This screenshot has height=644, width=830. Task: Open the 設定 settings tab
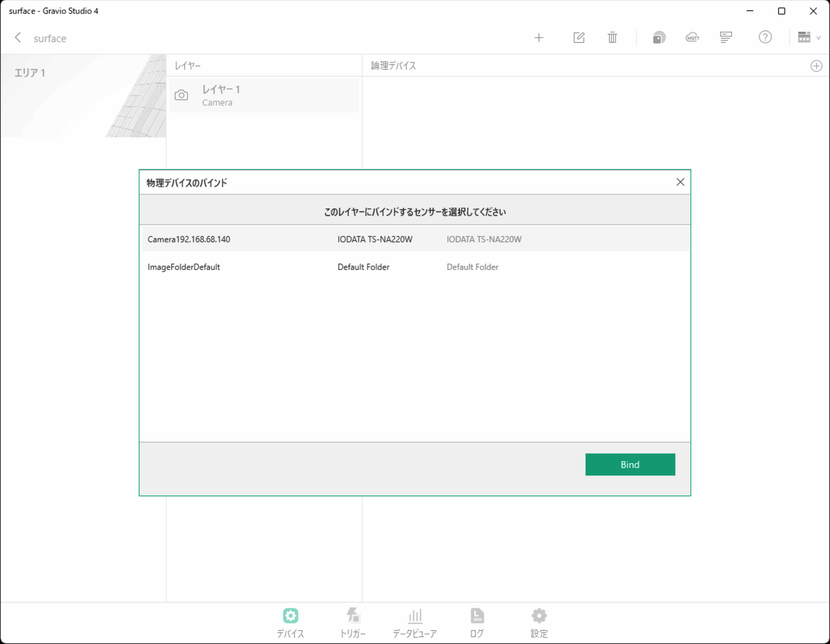point(539,623)
